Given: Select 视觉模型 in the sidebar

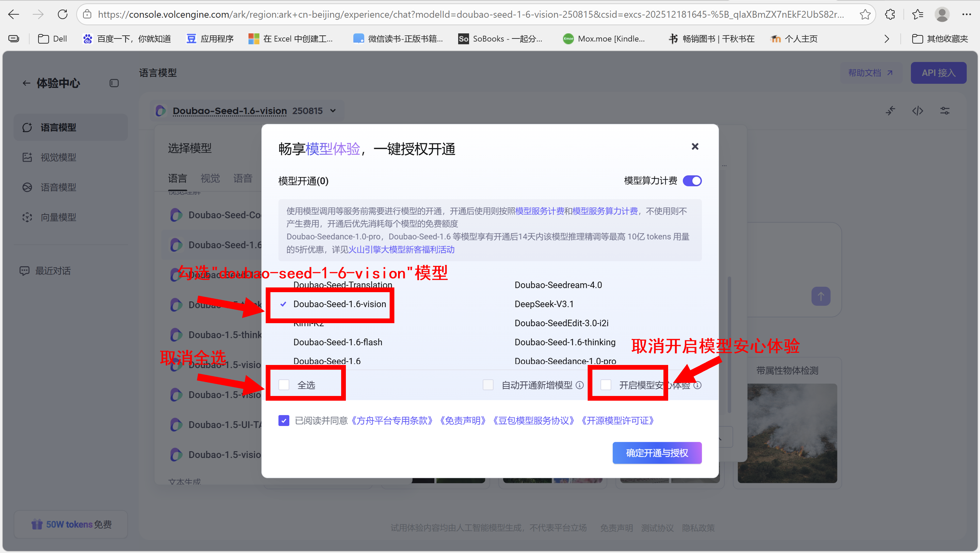Looking at the screenshot, I should click(58, 157).
